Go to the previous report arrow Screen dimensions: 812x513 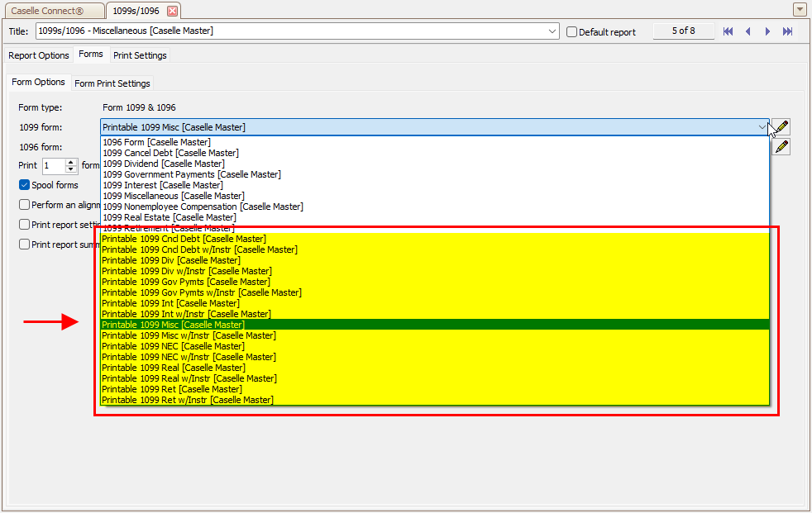(x=748, y=31)
